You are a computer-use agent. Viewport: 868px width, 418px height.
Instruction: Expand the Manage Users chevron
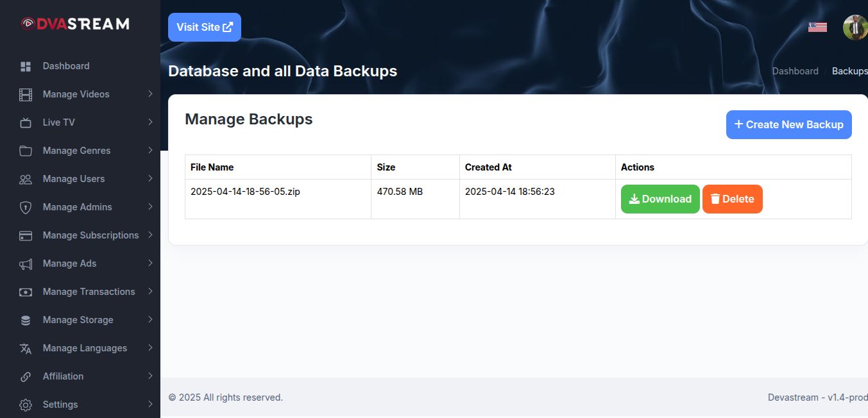pyautogui.click(x=150, y=178)
